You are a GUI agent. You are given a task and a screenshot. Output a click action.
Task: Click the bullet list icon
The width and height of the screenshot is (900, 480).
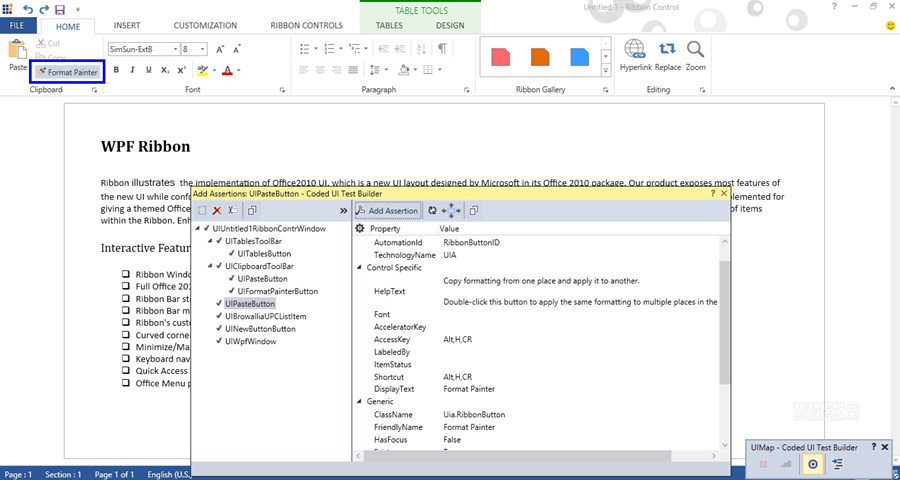tap(305, 49)
